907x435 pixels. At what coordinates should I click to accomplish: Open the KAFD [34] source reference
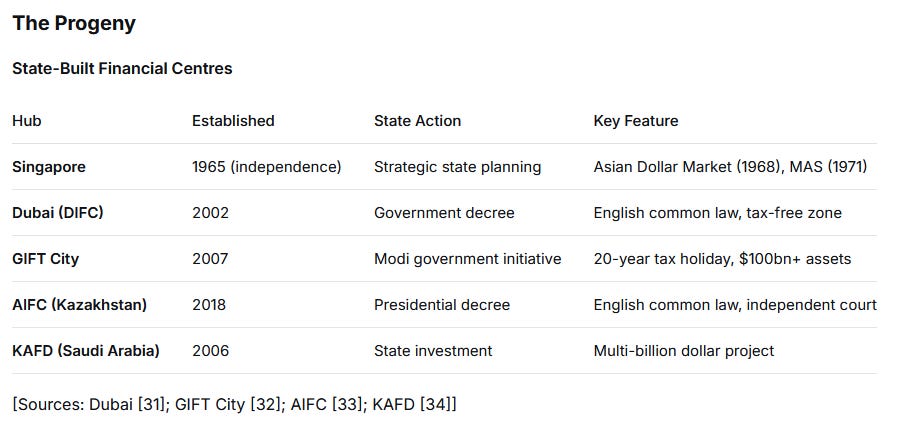412,404
